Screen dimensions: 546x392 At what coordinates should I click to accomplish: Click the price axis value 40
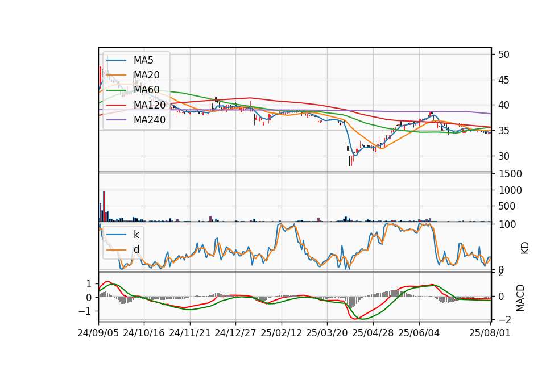(503, 105)
